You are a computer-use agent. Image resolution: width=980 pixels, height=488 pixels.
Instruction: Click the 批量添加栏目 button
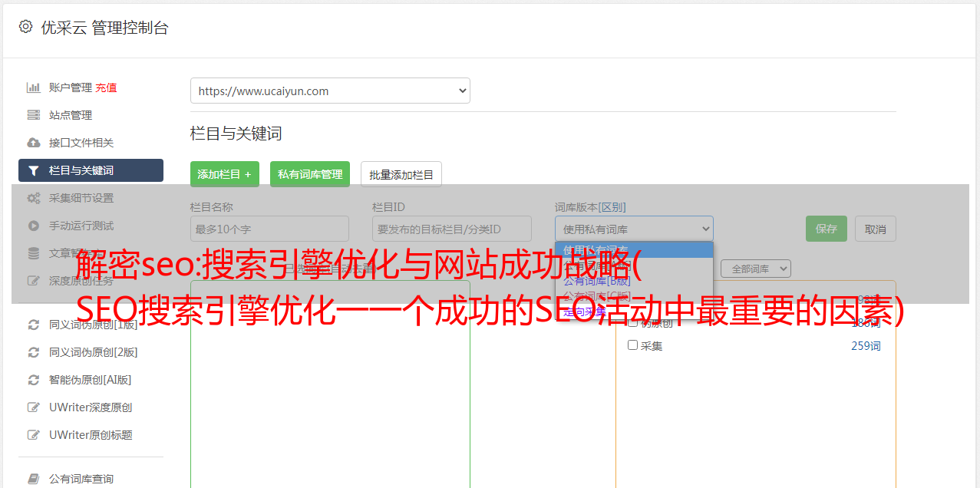coord(401,174)
